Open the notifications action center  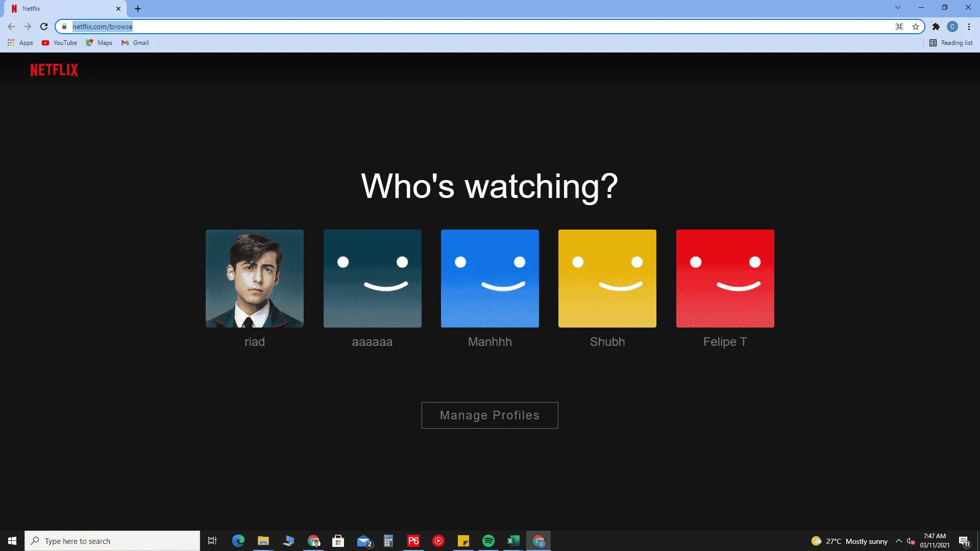964,541
